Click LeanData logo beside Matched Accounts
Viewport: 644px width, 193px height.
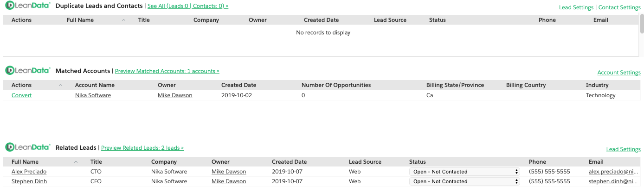coord(27,71)
